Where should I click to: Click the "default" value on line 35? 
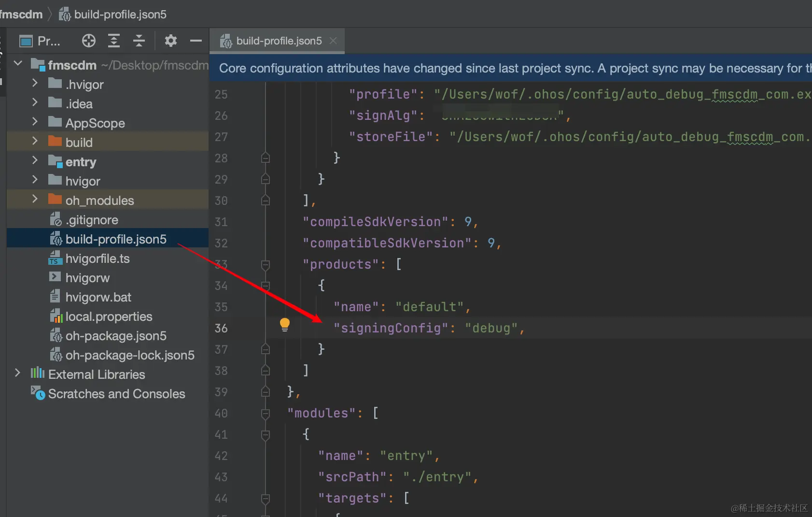tap(430, 307)
